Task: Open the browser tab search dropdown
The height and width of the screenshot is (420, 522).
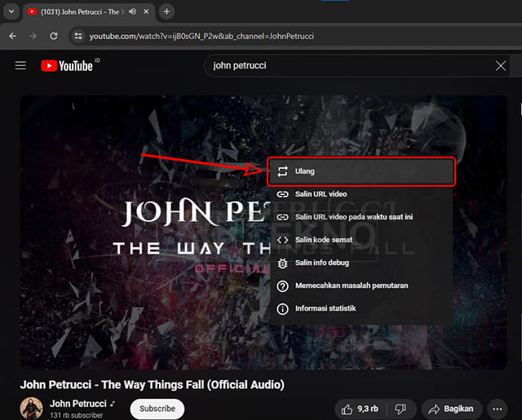Action: (x=11, y=11)
